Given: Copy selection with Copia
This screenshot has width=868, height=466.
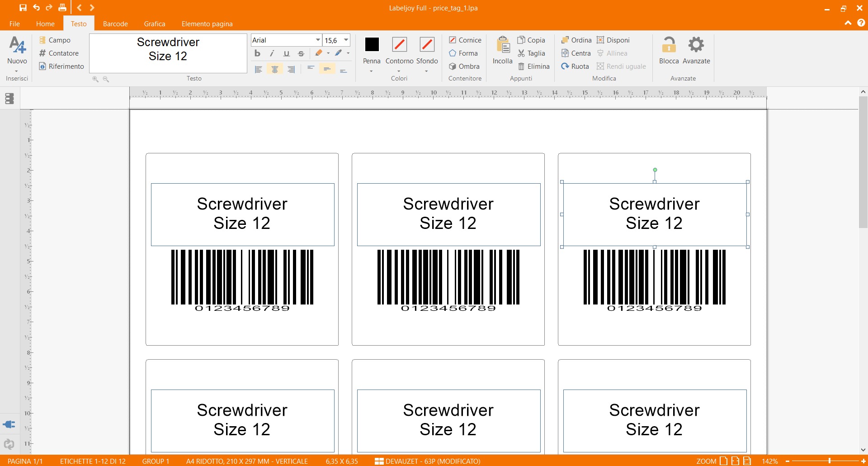Looking at the screenshot, I should pyautogui.click(x=531, y=40).
